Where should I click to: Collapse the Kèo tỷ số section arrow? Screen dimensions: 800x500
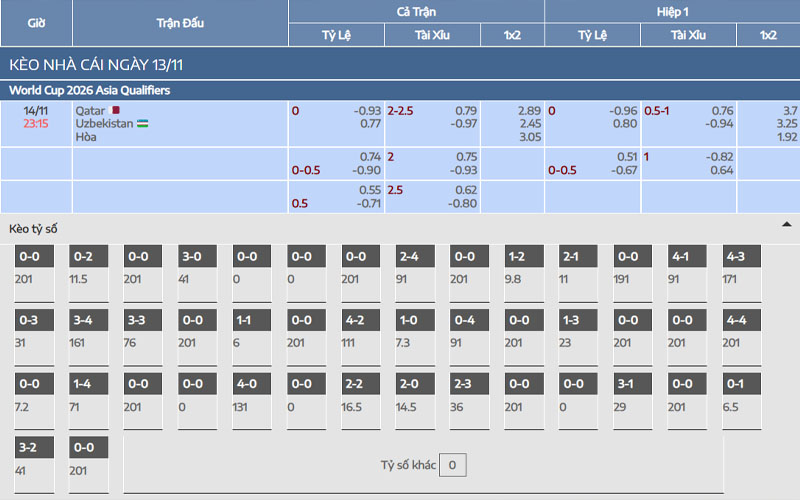click(786, 225)
